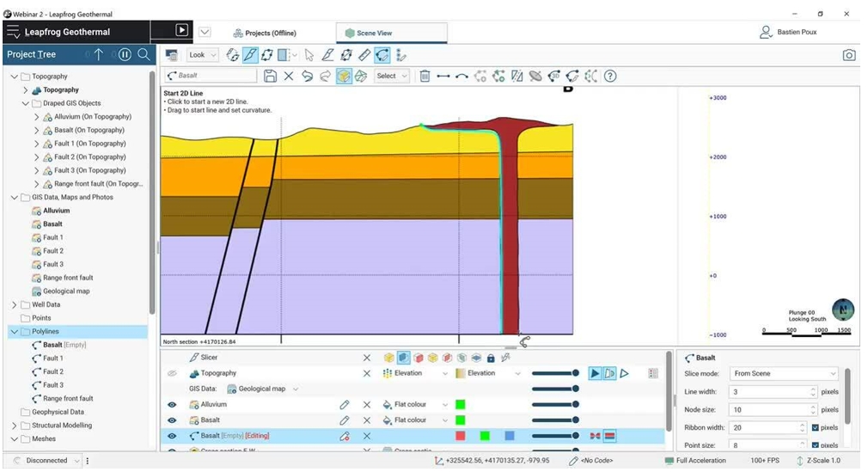Viewport: 868px width, 472px height.
Task: Toggle Ribbon width pixels checkbox
Action: coord(815,427)
